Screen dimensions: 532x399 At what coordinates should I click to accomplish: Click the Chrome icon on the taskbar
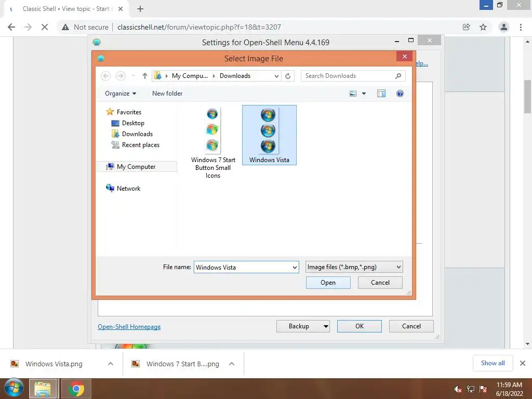(x=76, y=389)
